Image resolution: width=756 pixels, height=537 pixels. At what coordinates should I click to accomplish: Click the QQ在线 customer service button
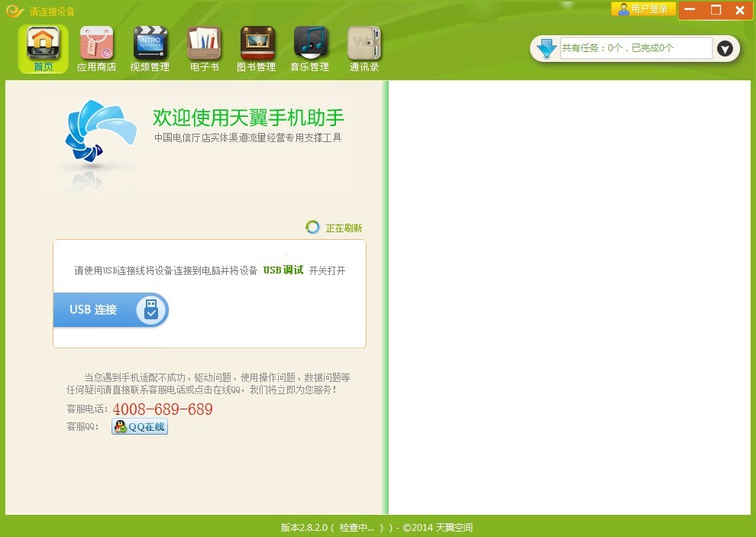click(x=140, y=426)
